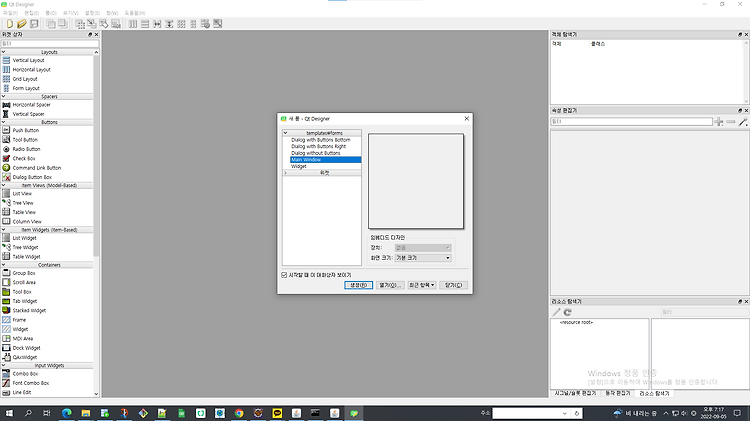Open the 파일(F) File menu
This screenshot has width=750, height=421.
click(x=11, y=13)
